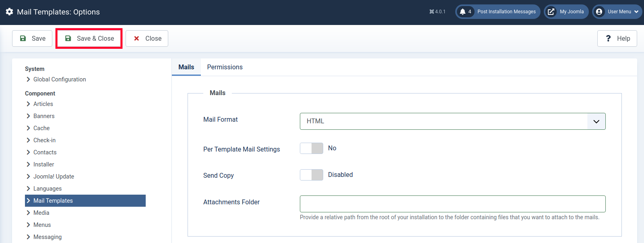The height and width of the screenshot is (243, 644).
Task: Open Media component options
Action: (41, 213)
